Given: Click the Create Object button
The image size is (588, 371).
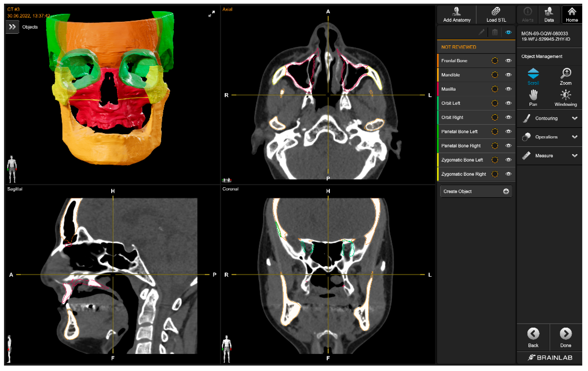Looking at the screenshot, I should tap(476, 191).
